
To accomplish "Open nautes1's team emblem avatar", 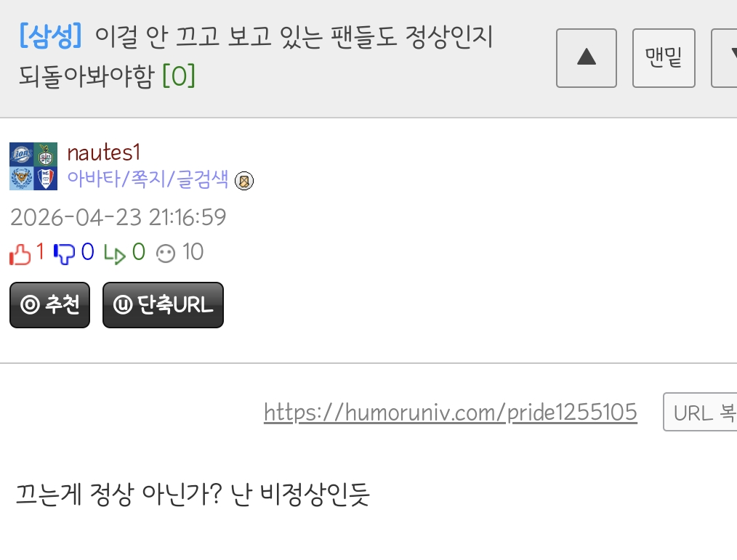I will click(33, 166).
